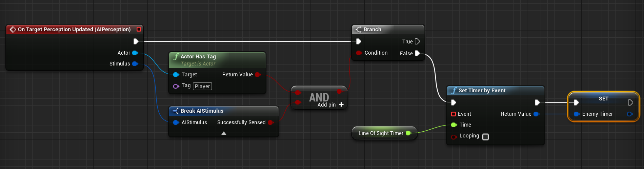Image resolution: width=644 pixels, height=169 pixels.
Task: Click the SET node execution output pin
Action: click(630, 102)
